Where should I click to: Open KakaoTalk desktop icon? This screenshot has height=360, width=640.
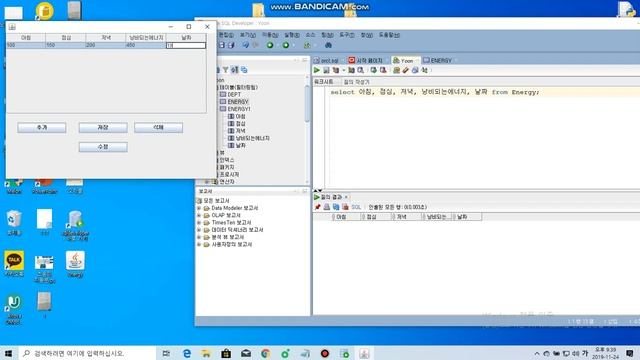click(x=14, y=264)
